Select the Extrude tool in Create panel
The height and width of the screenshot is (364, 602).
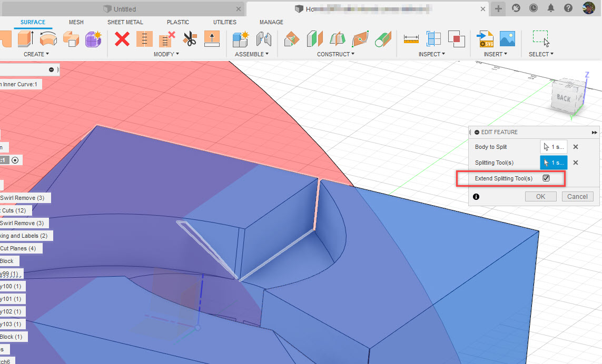(24, 39)
